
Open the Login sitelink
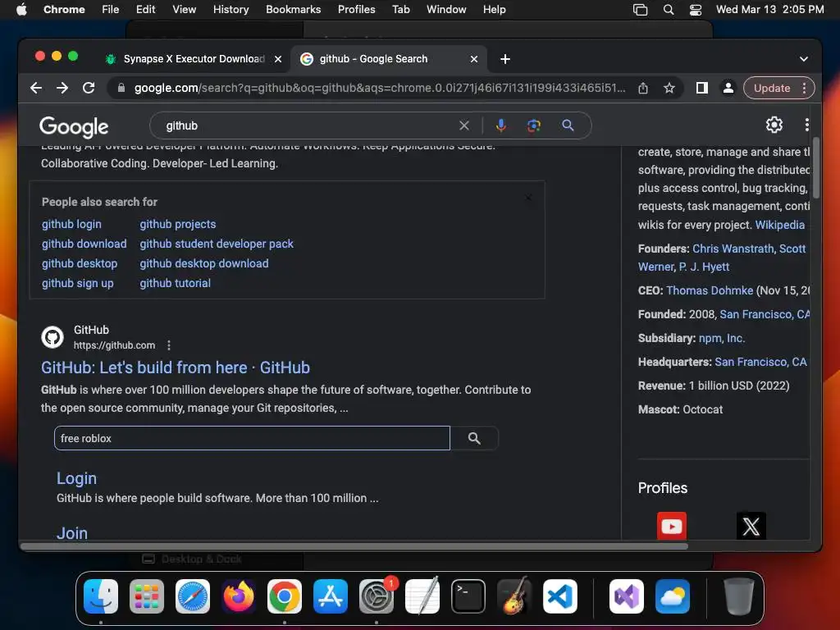click(76, 478)
